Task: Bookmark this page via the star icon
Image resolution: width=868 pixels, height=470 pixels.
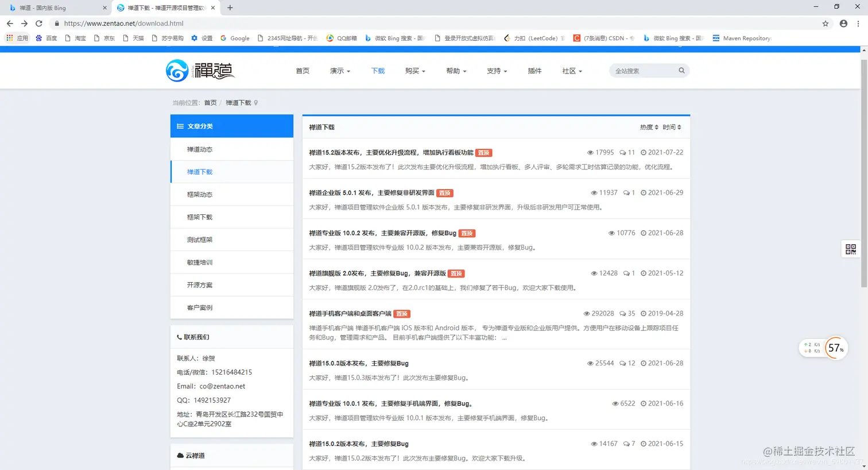Action: click(825, 24)
